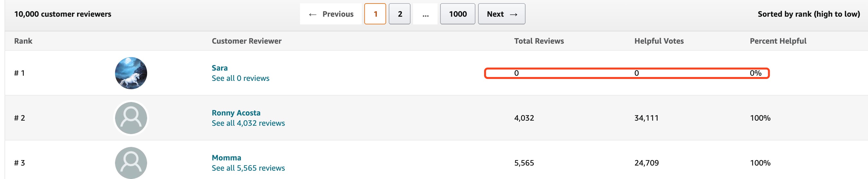
Task: Click Momma's default avatar icon
Action: pos(131,163)
